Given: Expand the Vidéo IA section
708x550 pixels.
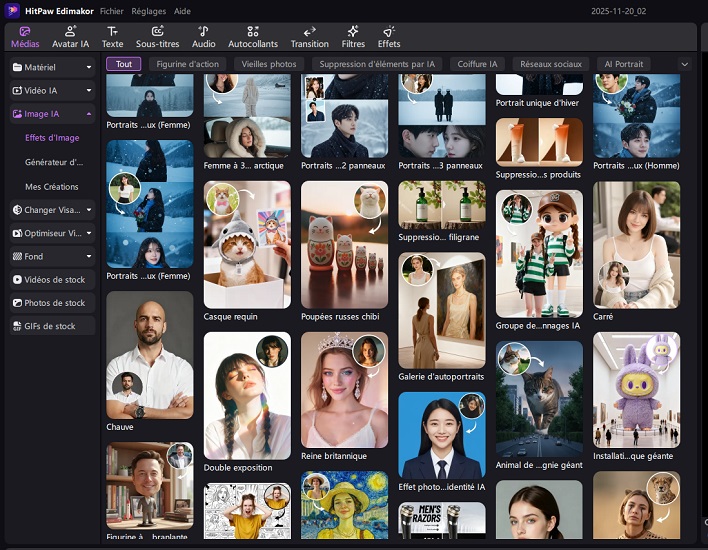Looking at the screenshot, I should pyautogui.click(x=52, y=91).
